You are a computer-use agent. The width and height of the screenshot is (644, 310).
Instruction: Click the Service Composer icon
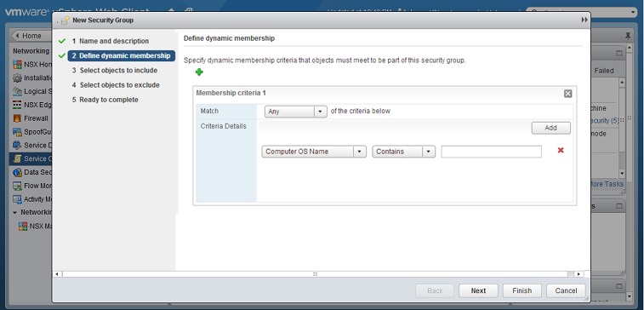[17, 158]
